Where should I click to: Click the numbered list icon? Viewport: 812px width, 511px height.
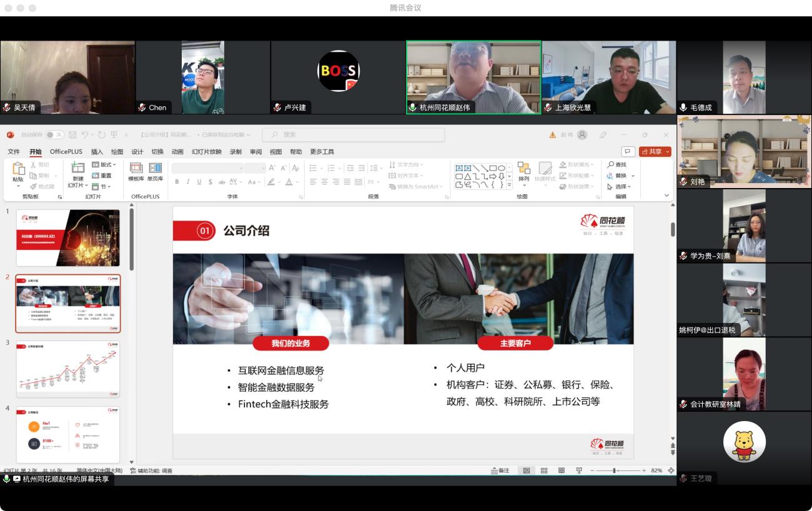[x=331, y=168]
